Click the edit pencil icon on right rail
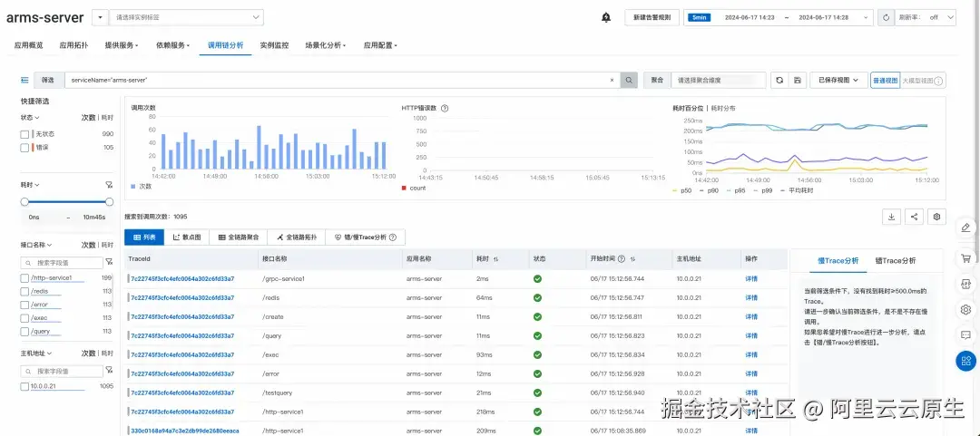 coord(965,228)
